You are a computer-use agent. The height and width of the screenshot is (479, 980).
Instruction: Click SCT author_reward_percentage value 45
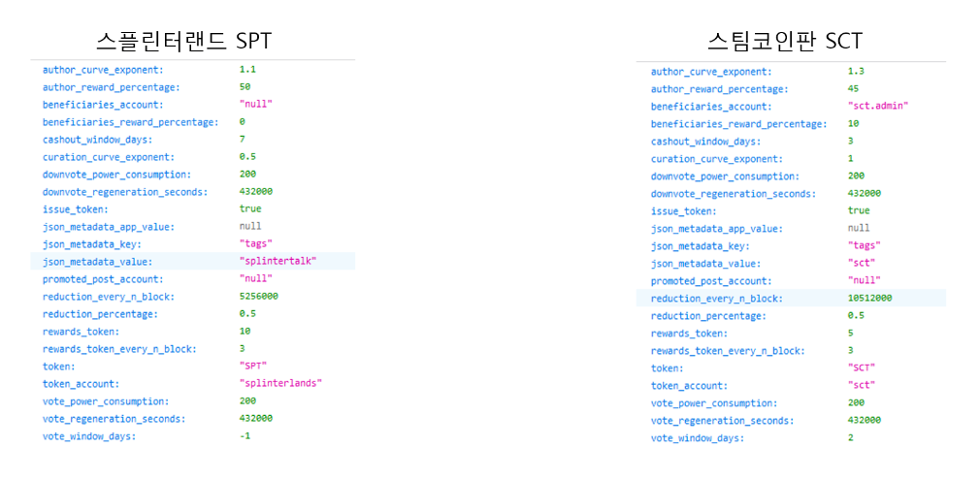tap(853, 89)
